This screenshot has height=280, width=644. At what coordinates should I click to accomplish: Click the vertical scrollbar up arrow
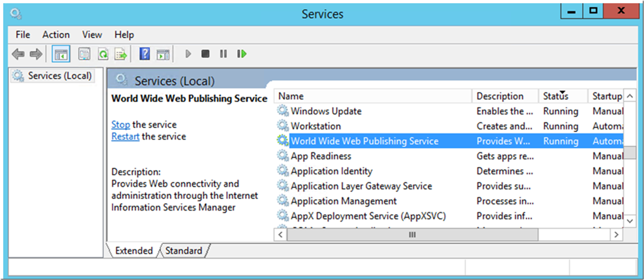click(x=630, y=96)
